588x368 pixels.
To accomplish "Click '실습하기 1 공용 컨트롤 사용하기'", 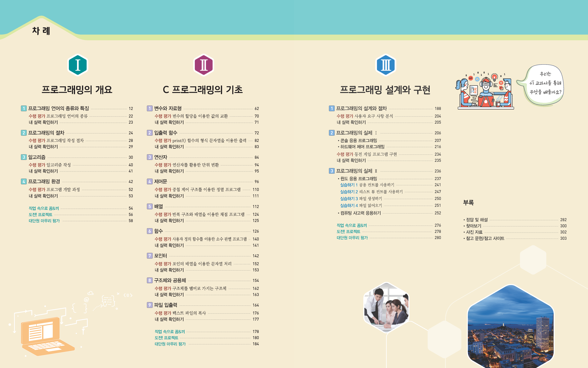I will [x=367, y=185].
